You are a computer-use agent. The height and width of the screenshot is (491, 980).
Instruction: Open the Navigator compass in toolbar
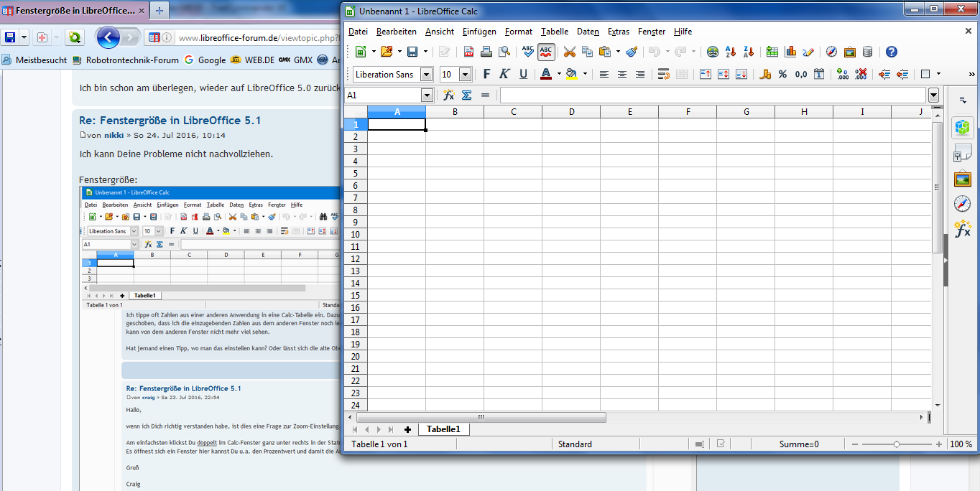832,52
